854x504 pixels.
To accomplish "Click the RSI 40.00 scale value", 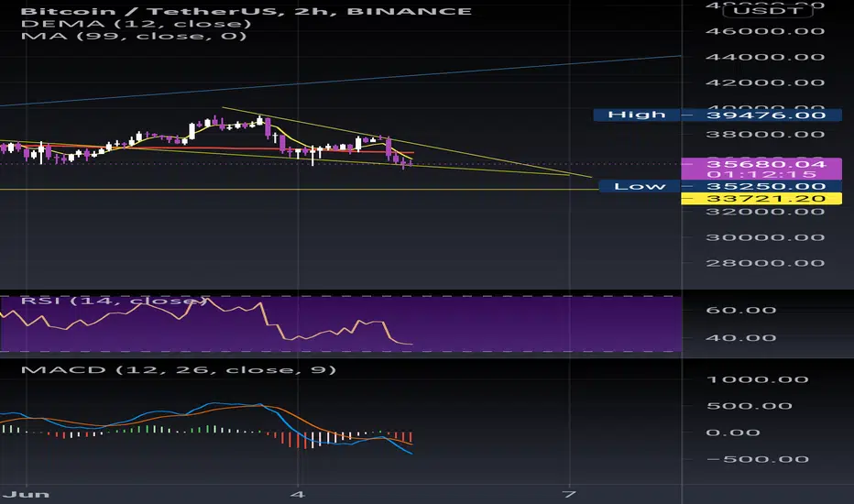I will (740, 338).
